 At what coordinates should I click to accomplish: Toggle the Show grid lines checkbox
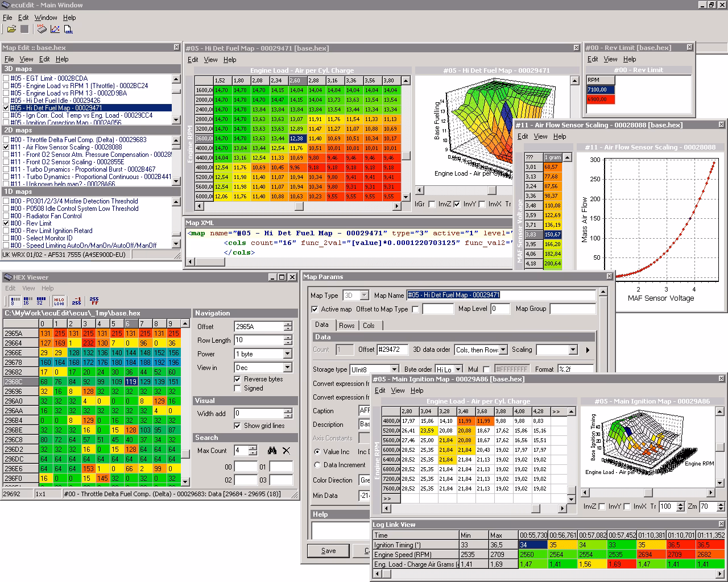coord(238,426)
